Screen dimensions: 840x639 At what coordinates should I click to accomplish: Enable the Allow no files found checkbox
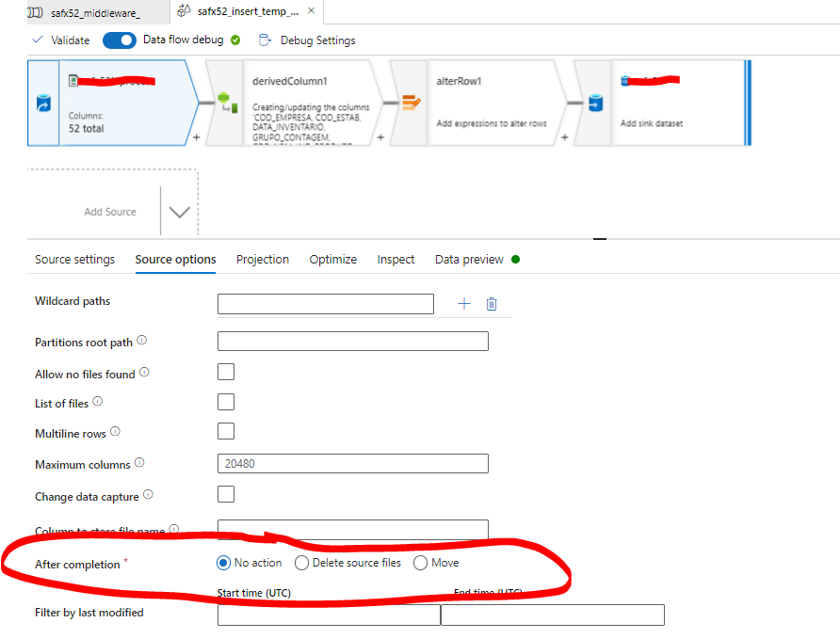[x=226, y=372]
